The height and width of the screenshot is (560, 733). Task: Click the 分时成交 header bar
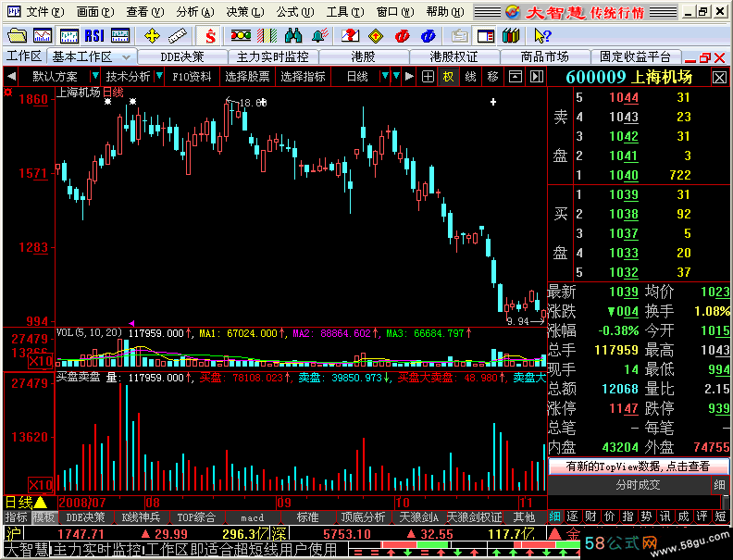tap(638, 485)
